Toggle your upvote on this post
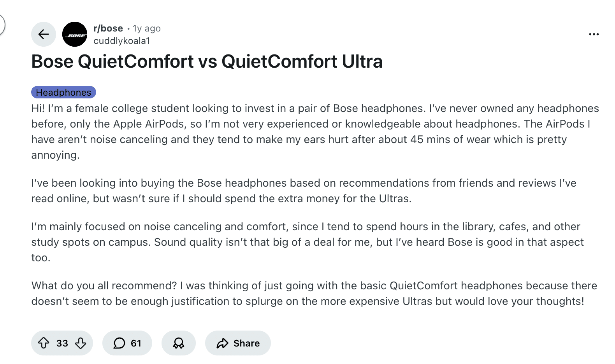 44,343
